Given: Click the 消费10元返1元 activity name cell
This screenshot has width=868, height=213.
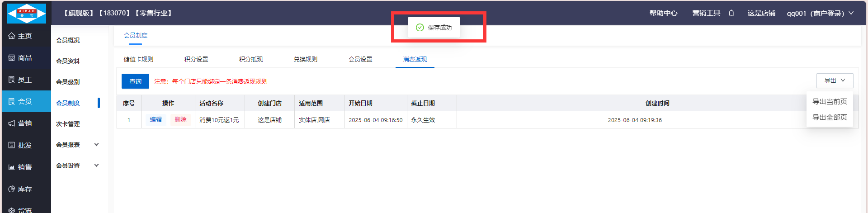Looking at the screenshot, I should point(219,120).
